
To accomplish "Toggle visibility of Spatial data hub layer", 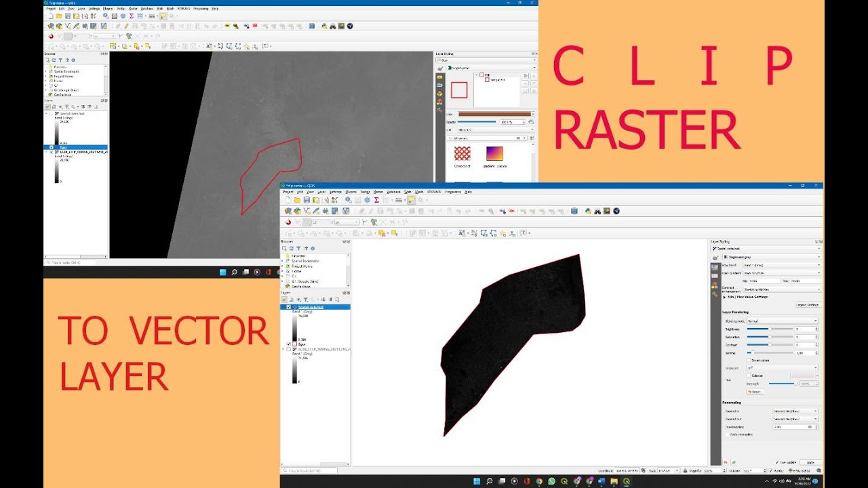I will coord(289,307).
